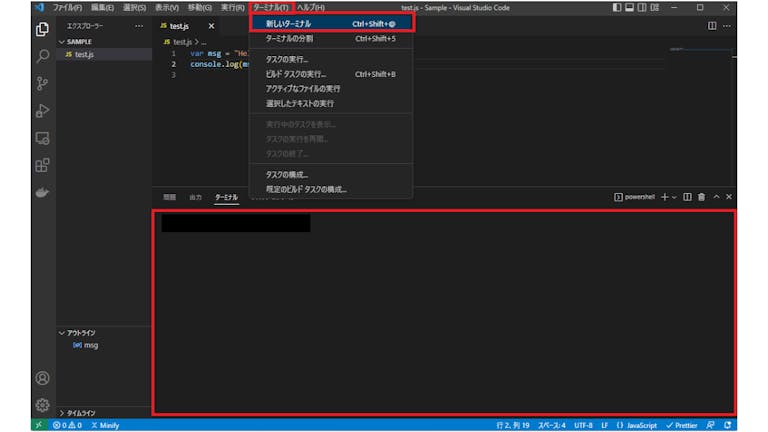Open the Extensions view icon
Image resolution: width=768 pixels, height=432 pixels.
[43, 165]
